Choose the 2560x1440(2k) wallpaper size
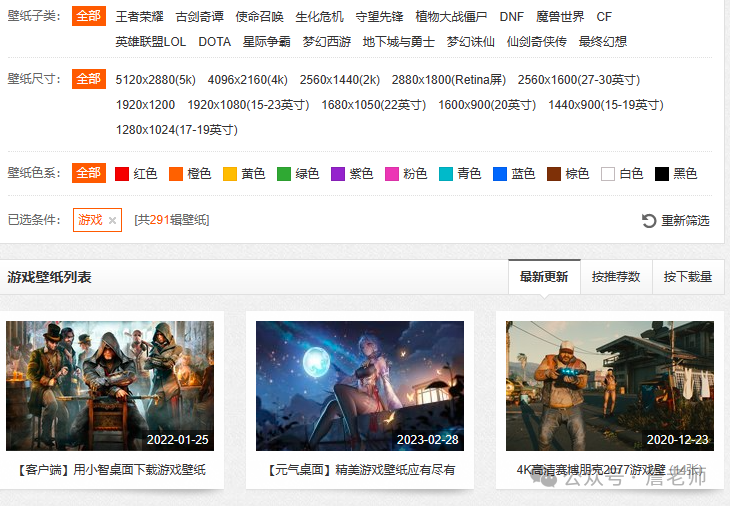Image resolution: width=730 pixels, height=506 pixels. coord(340,80)
